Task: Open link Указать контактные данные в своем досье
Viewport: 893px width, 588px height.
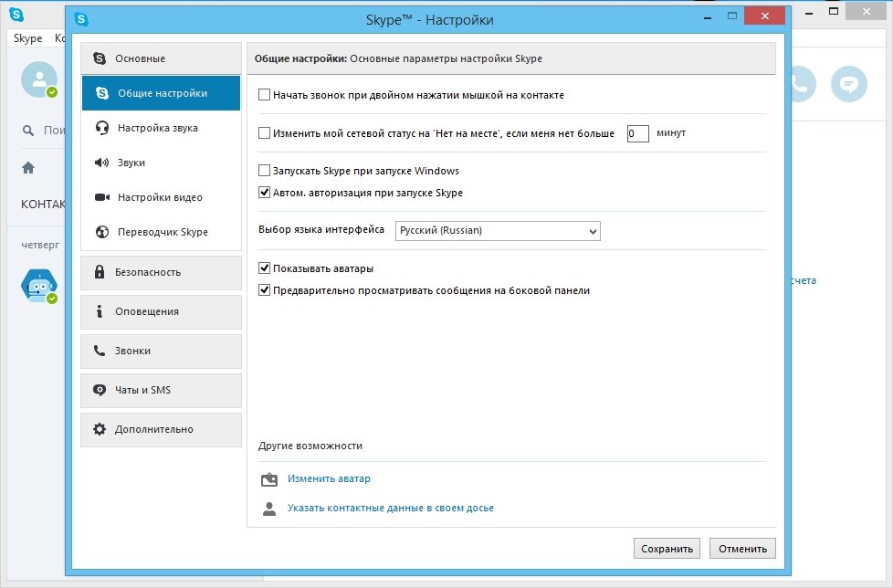Action: click(x=391, y=508)
